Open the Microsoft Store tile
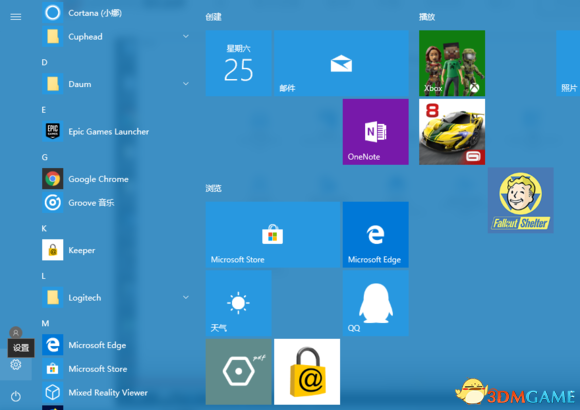Image resolution: width=580 pixels, height=410 pixels. click(x=273, y=235)
